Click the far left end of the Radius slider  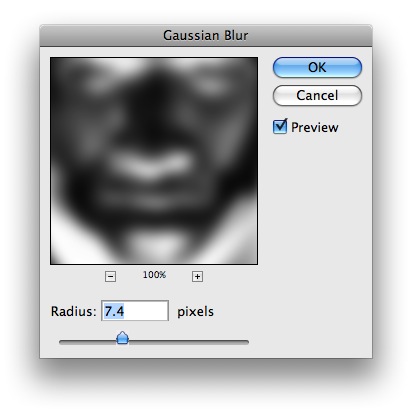[x=61, y=342]
